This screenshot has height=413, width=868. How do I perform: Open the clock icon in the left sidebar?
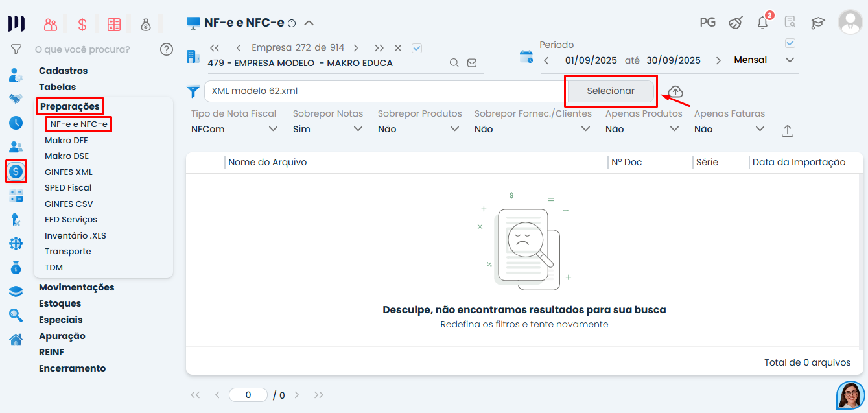(x=16, y=123)
